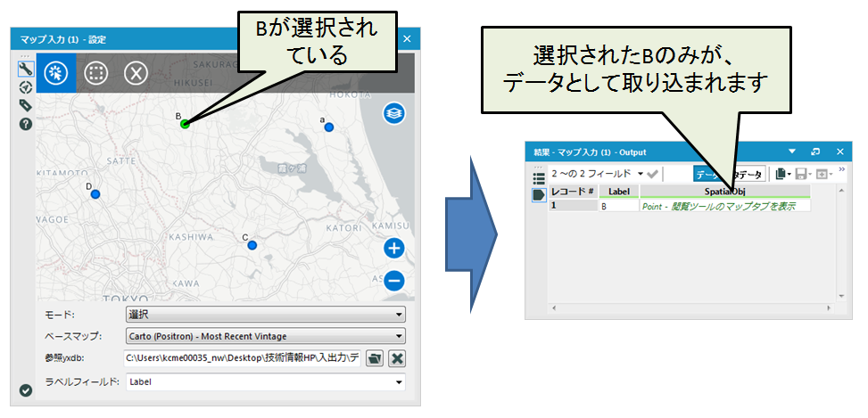Open the wrench configuration tab icon
This screenshot has width=868, height=418.
tap(26, 69)
